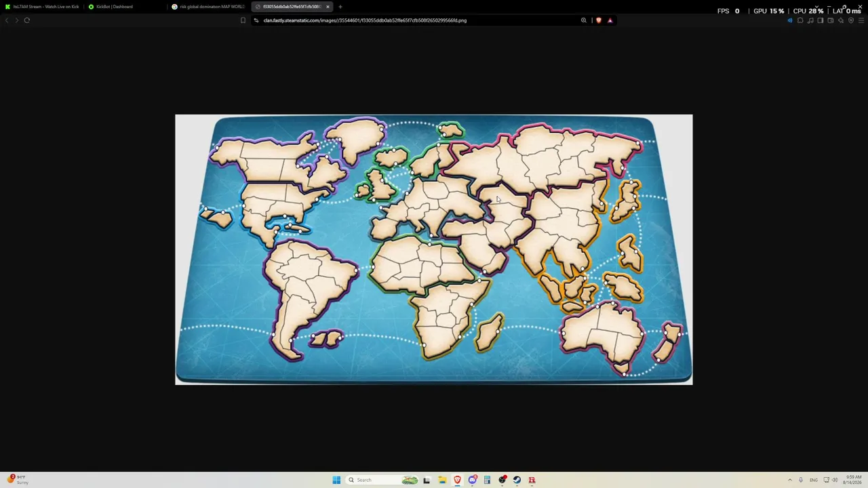Screen dimensions: 868x488
Task: Open the OBS Studio taskbar icon
Action: click(502, 480)
